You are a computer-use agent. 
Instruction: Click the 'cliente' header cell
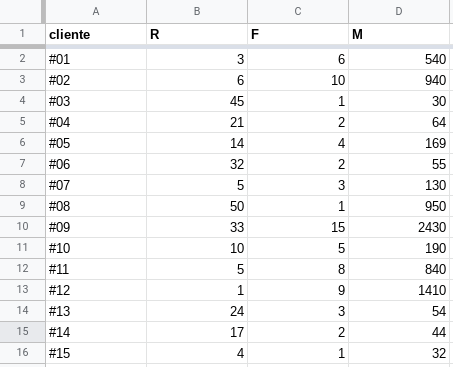[x=96, y=34]
